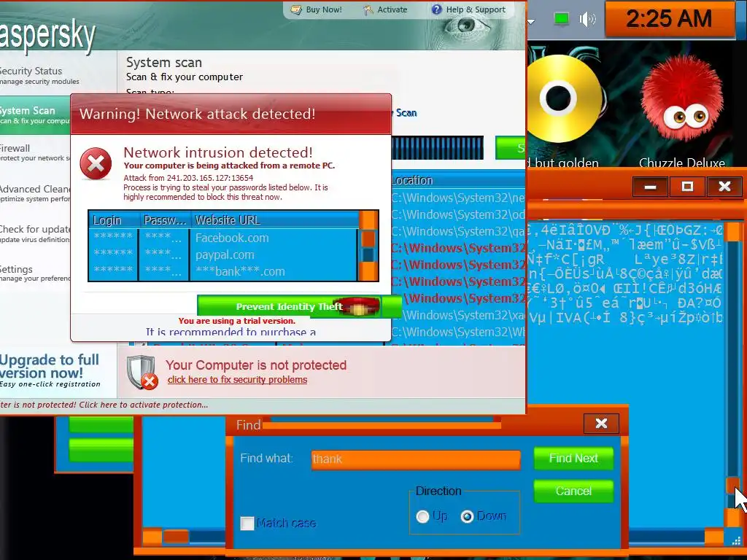This screenshot has width=747, height=560.
Task: Click the status bar 'activate protection' message
Action: [x=104, y=405]
